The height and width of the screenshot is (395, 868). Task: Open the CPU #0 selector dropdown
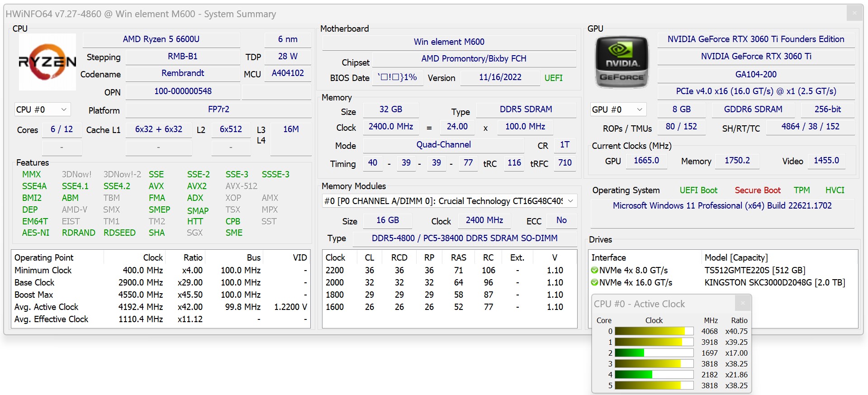42,109
